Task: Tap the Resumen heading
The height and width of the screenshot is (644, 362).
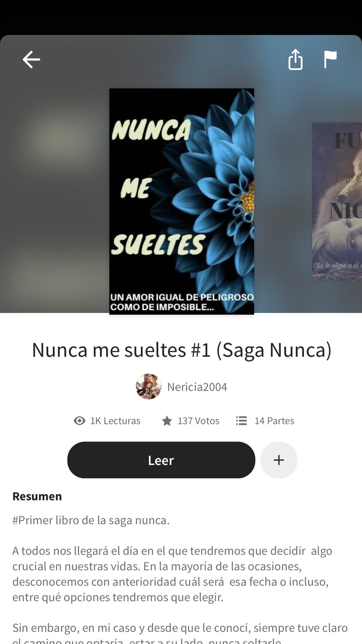Action: tap(37, 496)
